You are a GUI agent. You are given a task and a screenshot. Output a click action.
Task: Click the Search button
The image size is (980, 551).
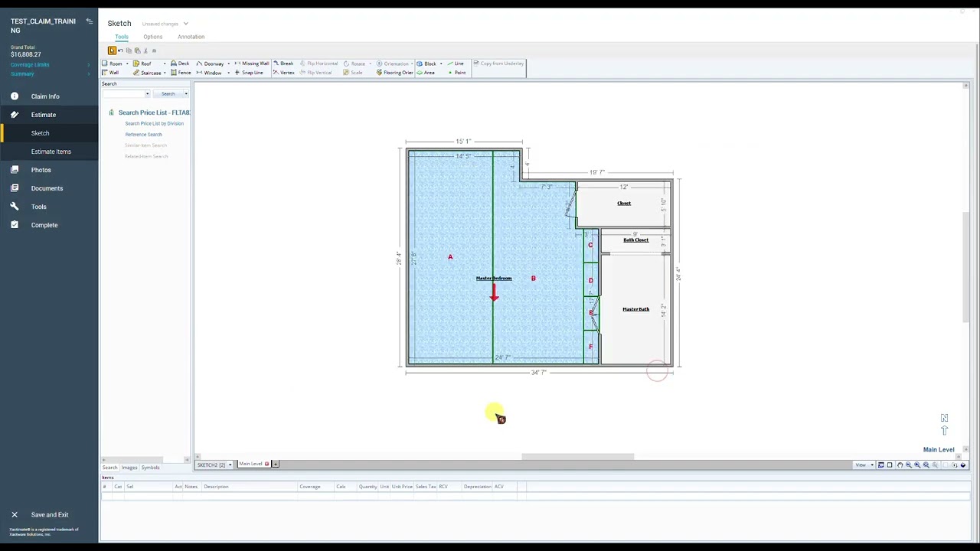click(168, 94)
